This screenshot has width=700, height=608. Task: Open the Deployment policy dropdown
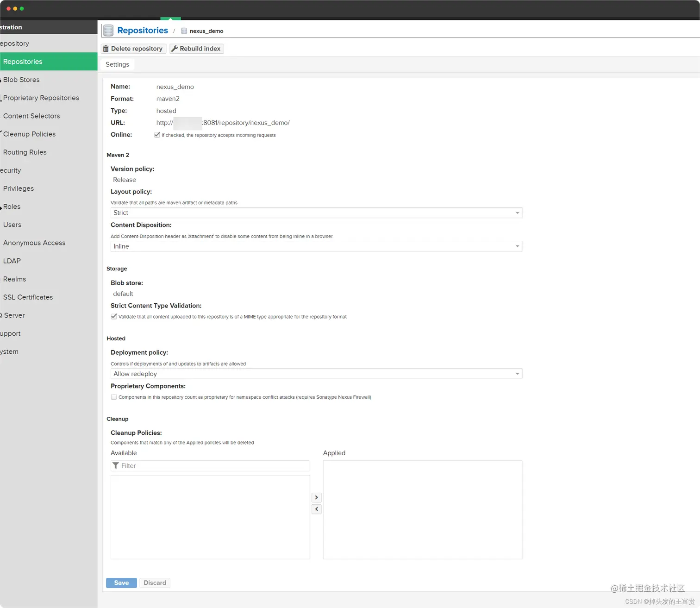(316, 374)
